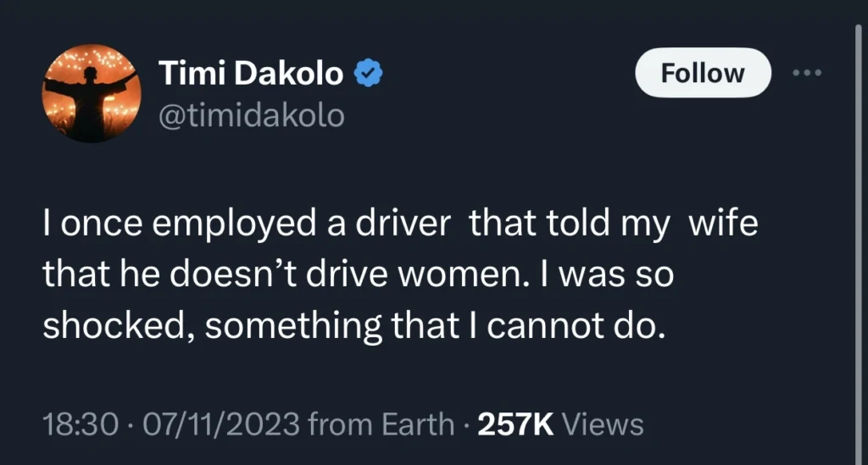
Task: Open Timi Dakolo's profile picture
Action: 91,93
